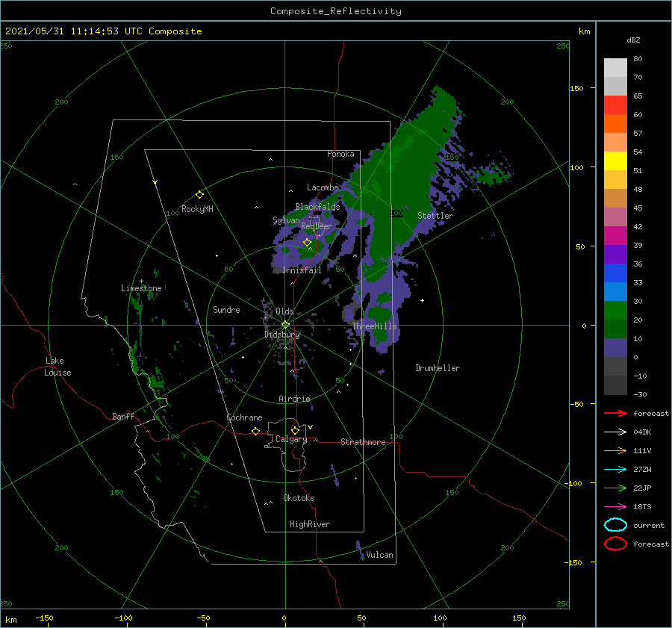Click the Vulcan town label

pos(380,555)
